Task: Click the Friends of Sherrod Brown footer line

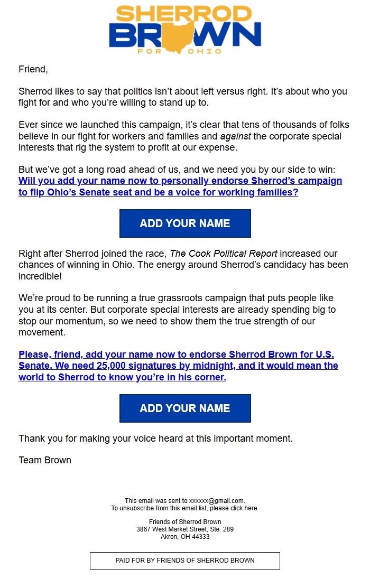Action: tap(184, 522)
